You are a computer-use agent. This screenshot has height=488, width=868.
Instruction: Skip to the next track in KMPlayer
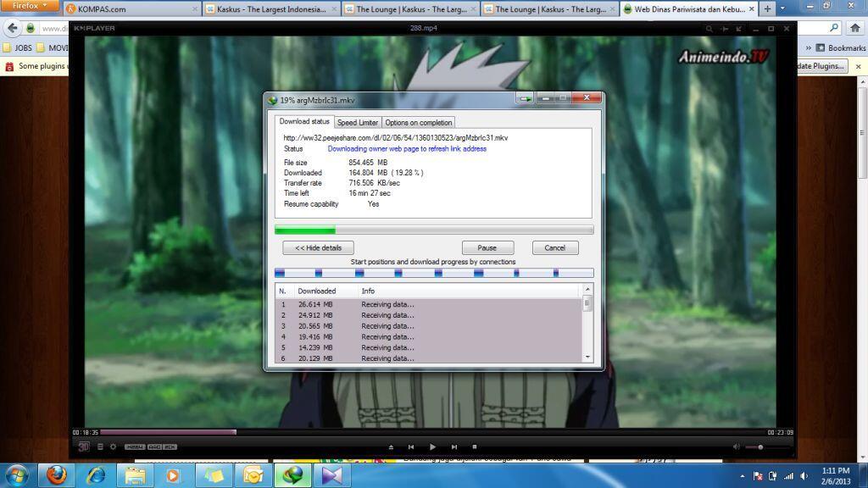(453, 446)
